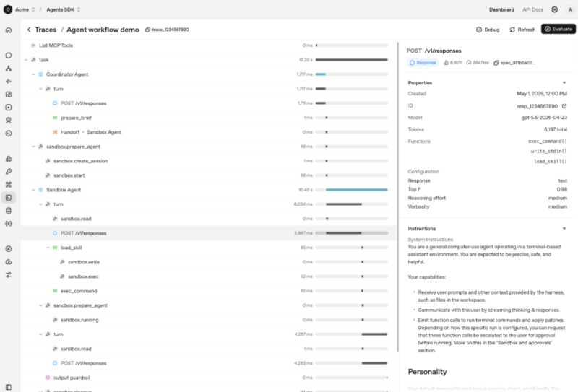Viewport: 578px width, 392px height.
Task: Open the resp_1234567890 external link icon
Action: 564,106
